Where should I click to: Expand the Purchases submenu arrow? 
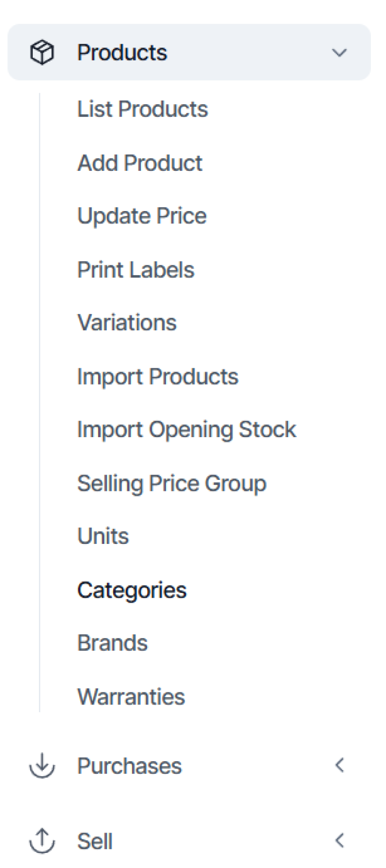coord(340,765)
